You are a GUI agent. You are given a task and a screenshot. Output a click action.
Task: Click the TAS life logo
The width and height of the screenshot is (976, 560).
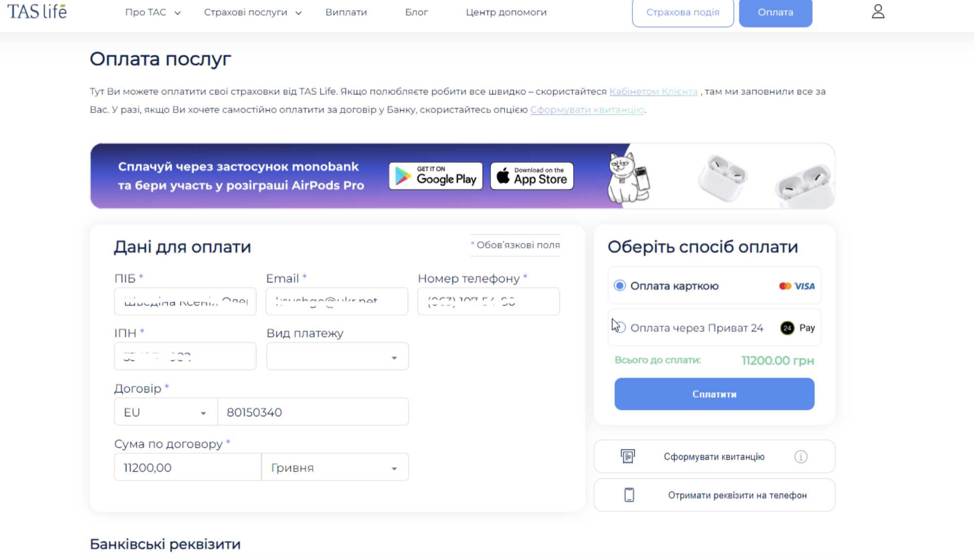37,11
